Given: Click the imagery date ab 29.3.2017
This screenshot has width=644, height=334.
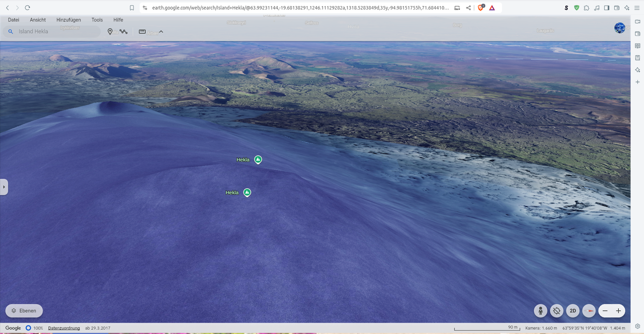Looking at the screenshot, I should tap(98, 328).
